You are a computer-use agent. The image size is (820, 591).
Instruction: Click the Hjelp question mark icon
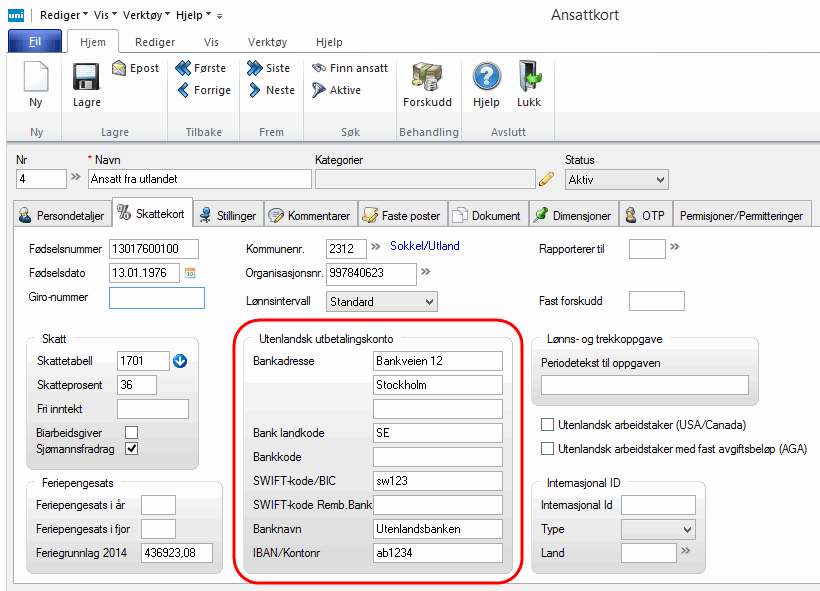[x=486, y=79]
